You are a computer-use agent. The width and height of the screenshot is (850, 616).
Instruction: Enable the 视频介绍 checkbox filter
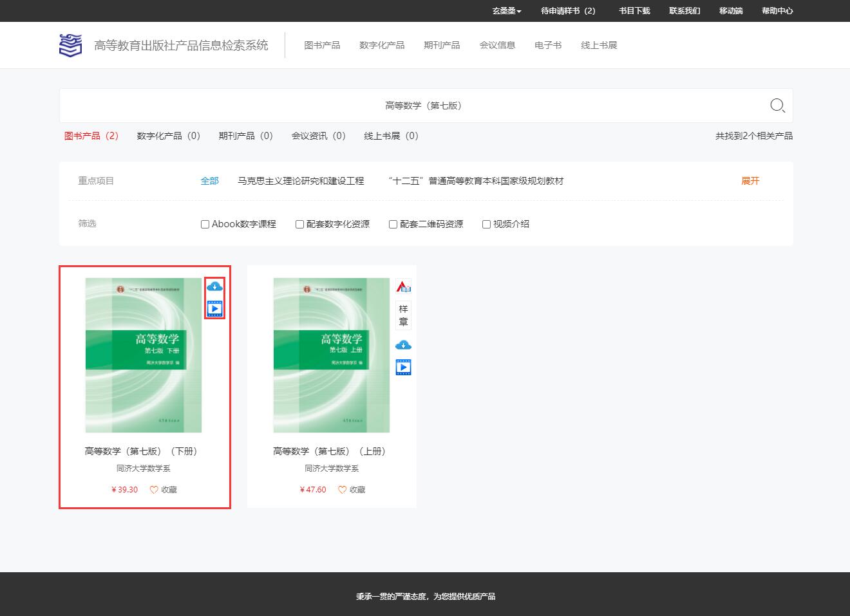[486, 224]
